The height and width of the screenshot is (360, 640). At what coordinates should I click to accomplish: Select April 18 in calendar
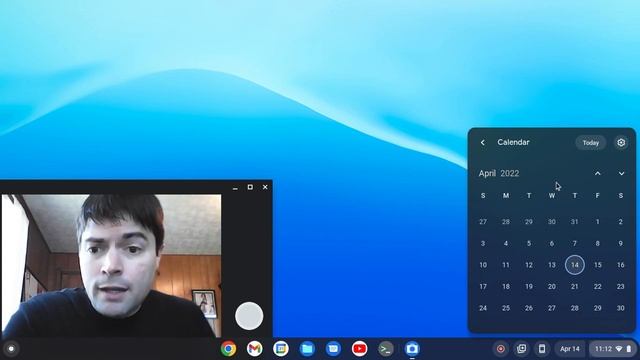(x=506, y=287)
